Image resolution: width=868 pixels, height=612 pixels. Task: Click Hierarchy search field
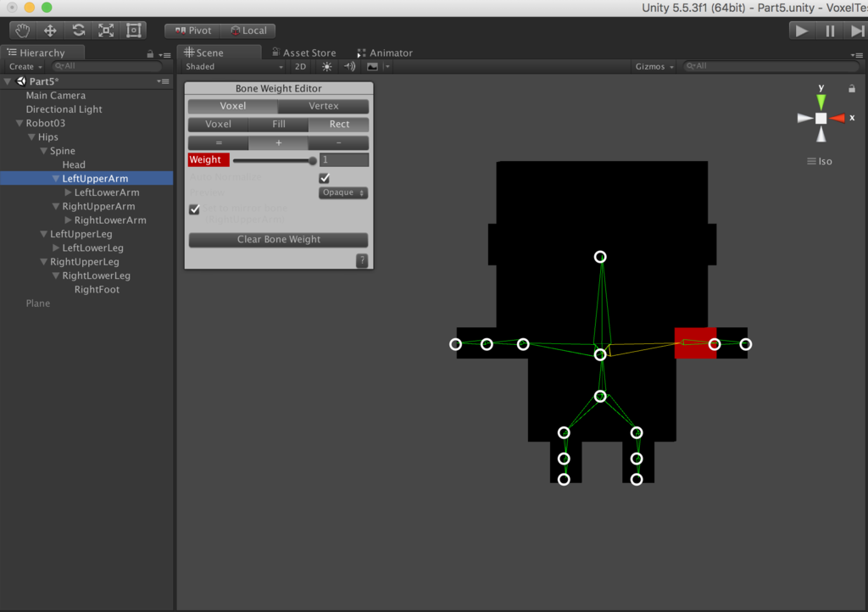point(107,66)
